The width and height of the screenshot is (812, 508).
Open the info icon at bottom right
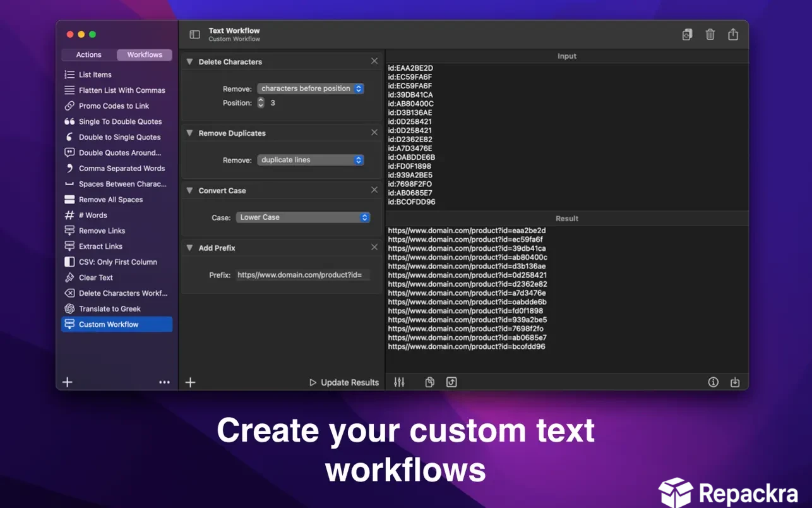(713, 382)
